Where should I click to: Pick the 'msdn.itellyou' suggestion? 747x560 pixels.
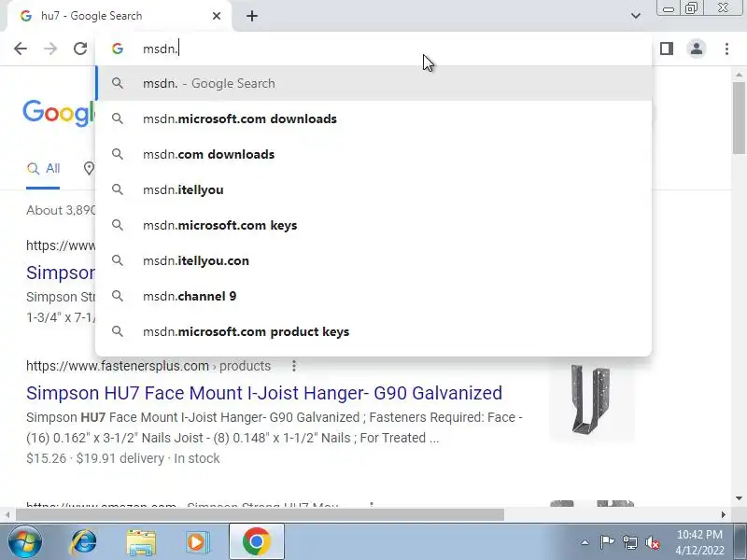(x=374, y=189)
